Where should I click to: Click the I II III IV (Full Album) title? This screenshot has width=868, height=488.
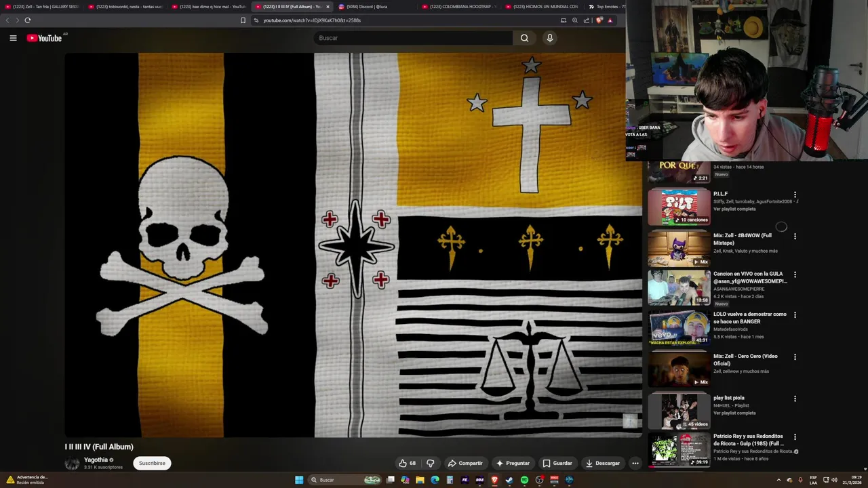(99, 447)
